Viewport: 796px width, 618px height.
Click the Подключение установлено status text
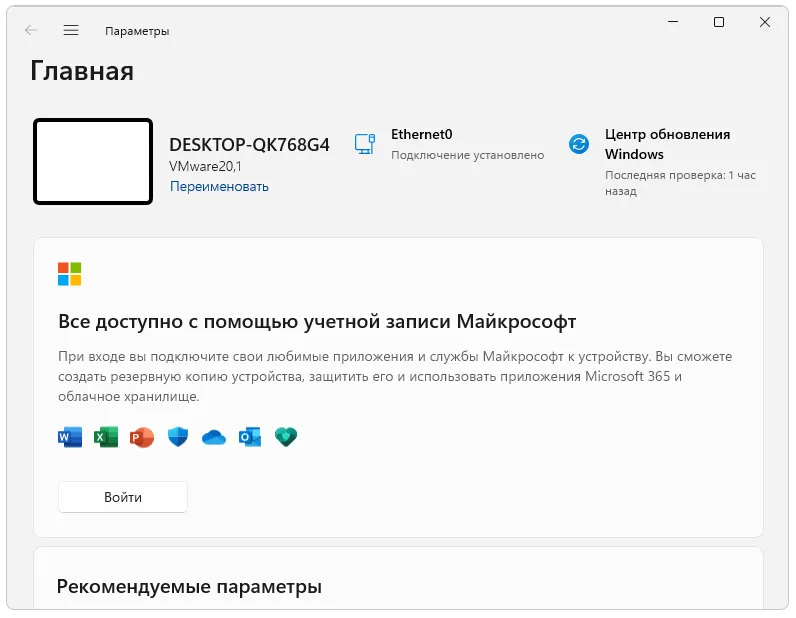tap(467, 155)
